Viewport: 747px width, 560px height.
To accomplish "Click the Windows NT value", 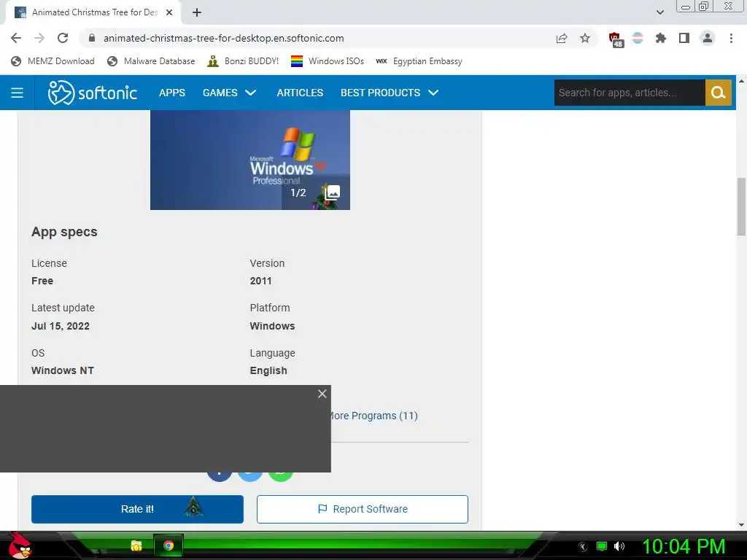I will (x=63, y=370).
